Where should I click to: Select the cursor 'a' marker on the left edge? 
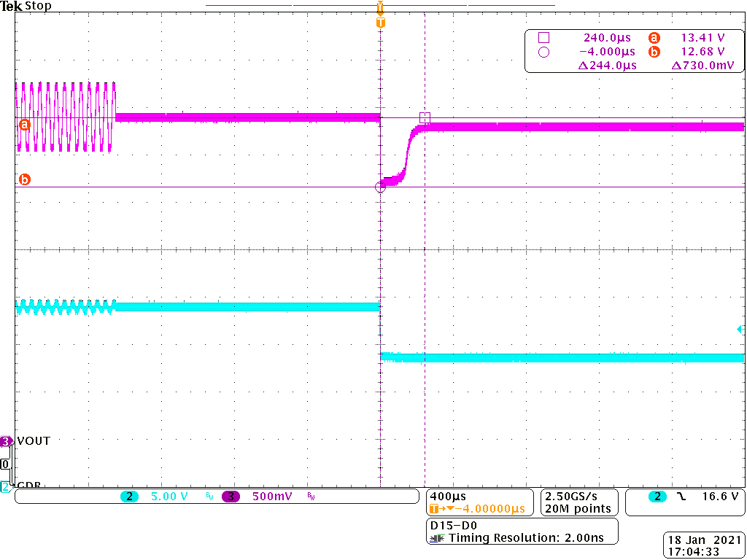tap(24, 125)
